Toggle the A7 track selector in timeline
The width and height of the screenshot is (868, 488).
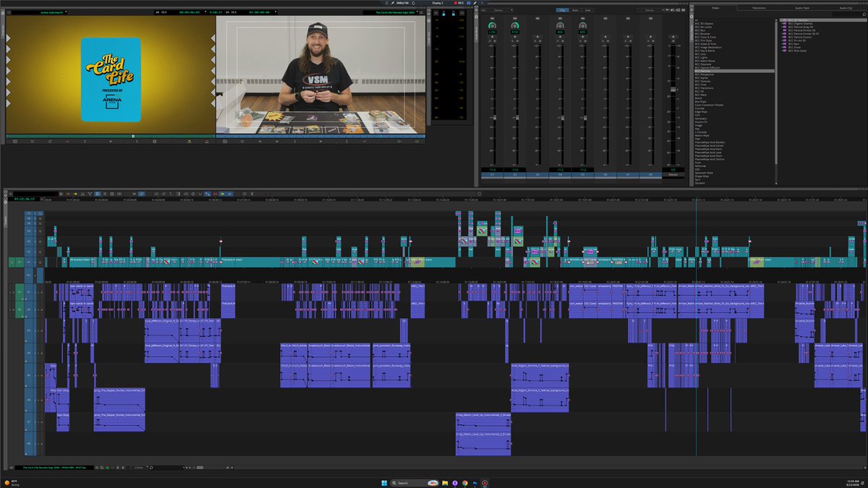[28, 421]
